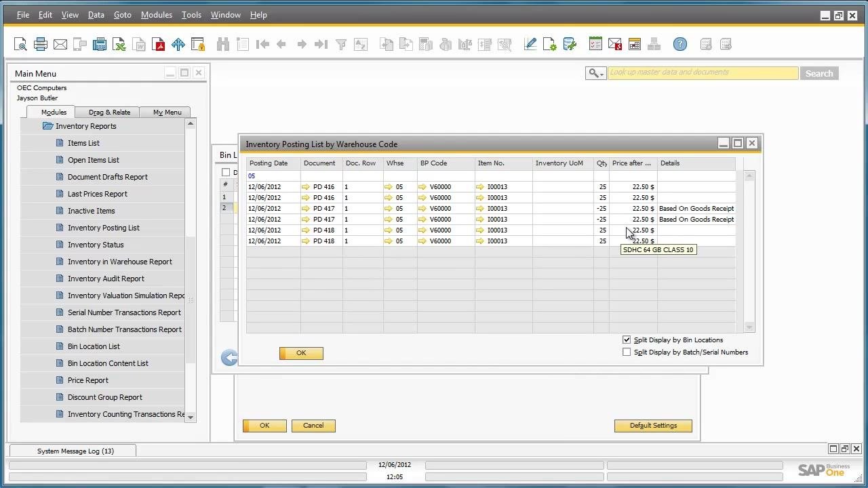Screen dimensions: 868x488
Task: Open the checklist toolbar icon
Action: 595,45
